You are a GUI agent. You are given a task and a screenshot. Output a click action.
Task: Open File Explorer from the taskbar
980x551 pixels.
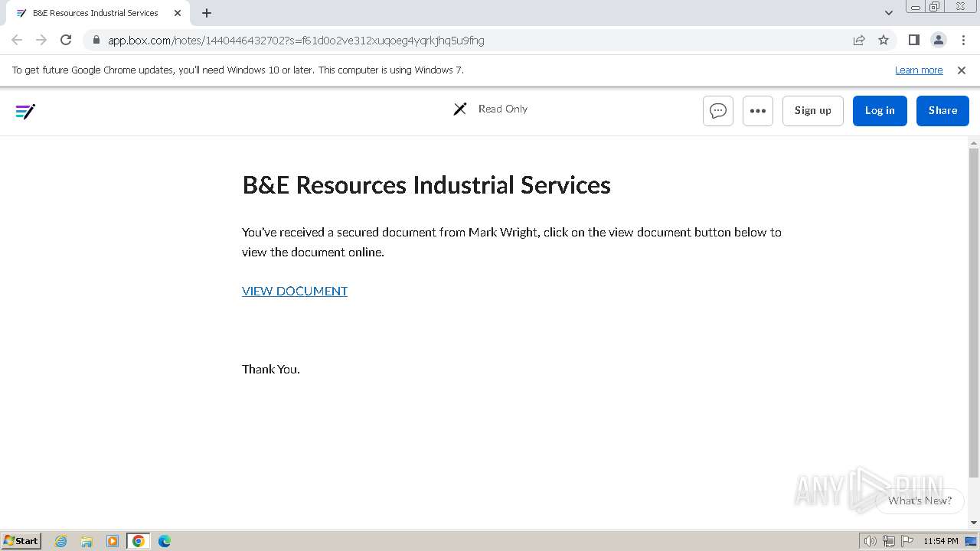87,541
